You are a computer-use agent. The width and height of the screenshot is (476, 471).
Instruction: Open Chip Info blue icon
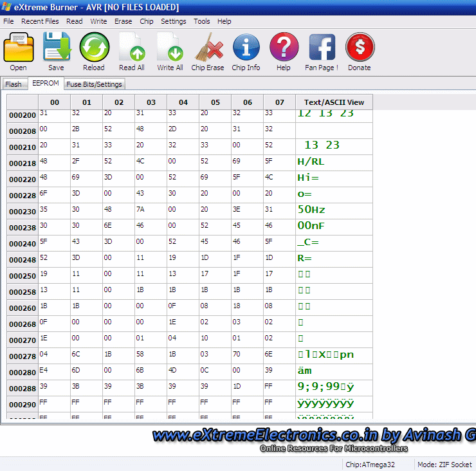(x=246, y=48)
